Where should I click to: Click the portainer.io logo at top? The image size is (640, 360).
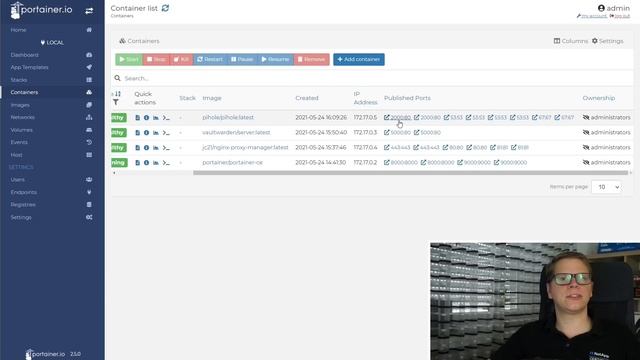(41, 10)
